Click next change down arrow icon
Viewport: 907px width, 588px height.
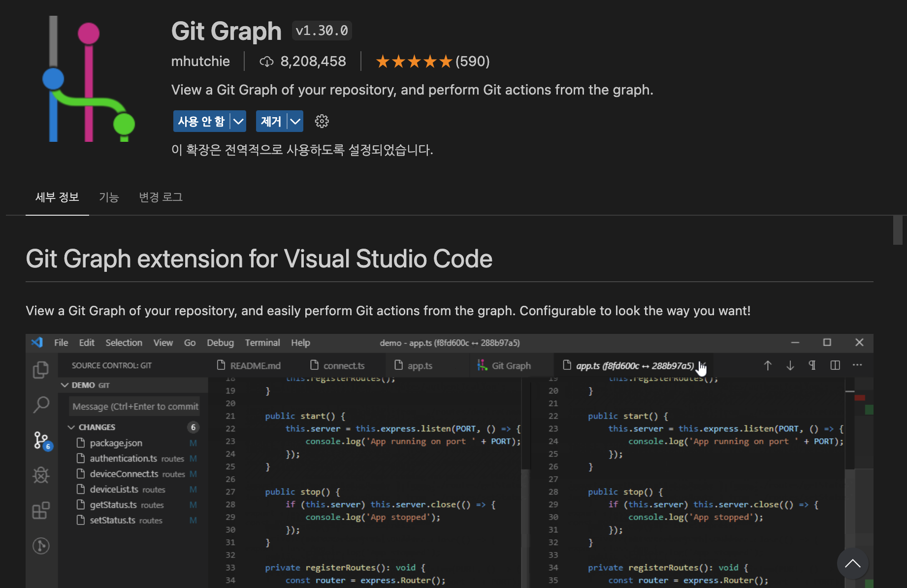790,365
